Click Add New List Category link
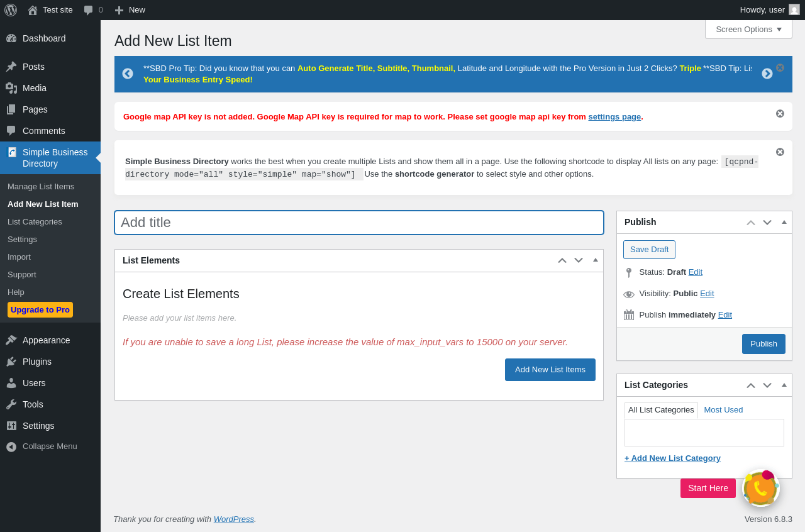 tap(672, 458)
